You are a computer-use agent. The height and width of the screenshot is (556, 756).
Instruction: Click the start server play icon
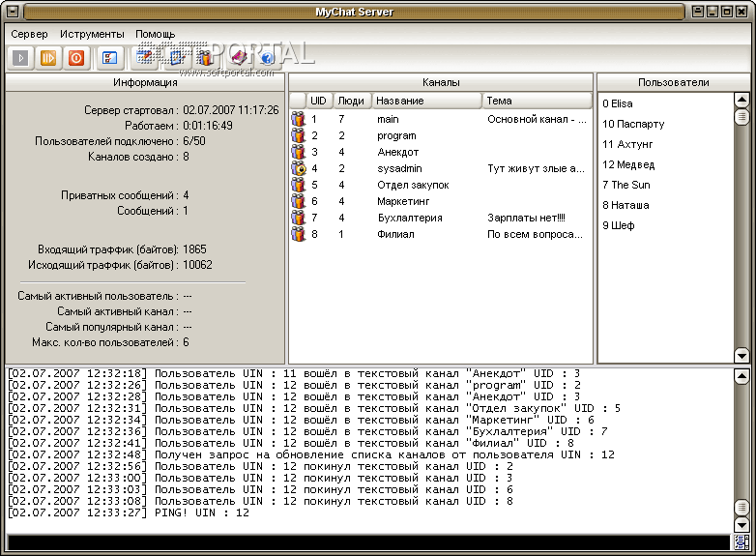[x=20, y=58]
